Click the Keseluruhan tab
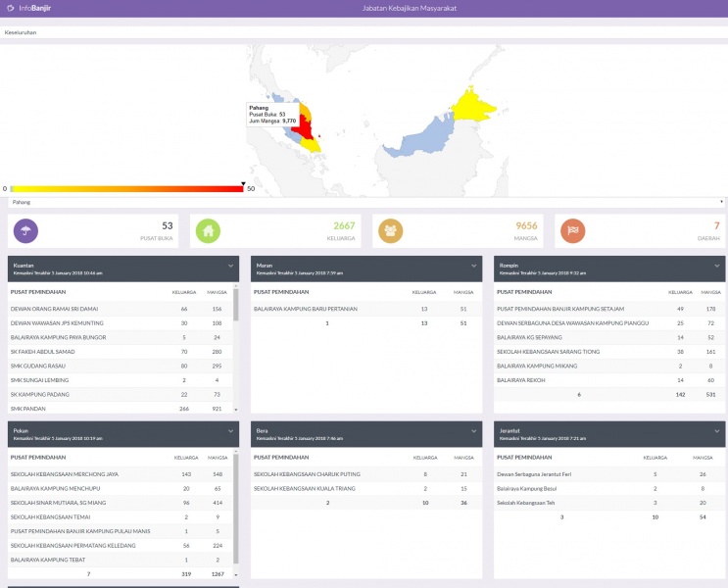 click(21, 32)
